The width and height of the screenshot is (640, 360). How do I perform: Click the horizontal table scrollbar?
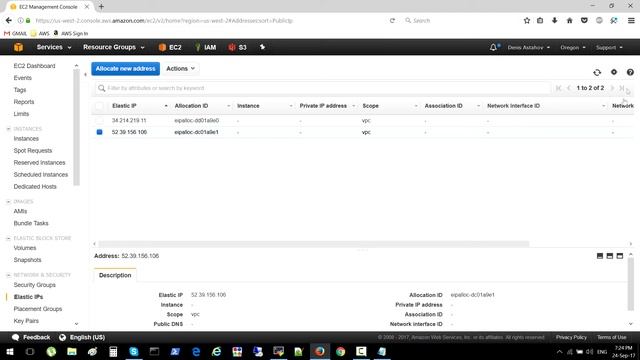[x=313, y=244]
